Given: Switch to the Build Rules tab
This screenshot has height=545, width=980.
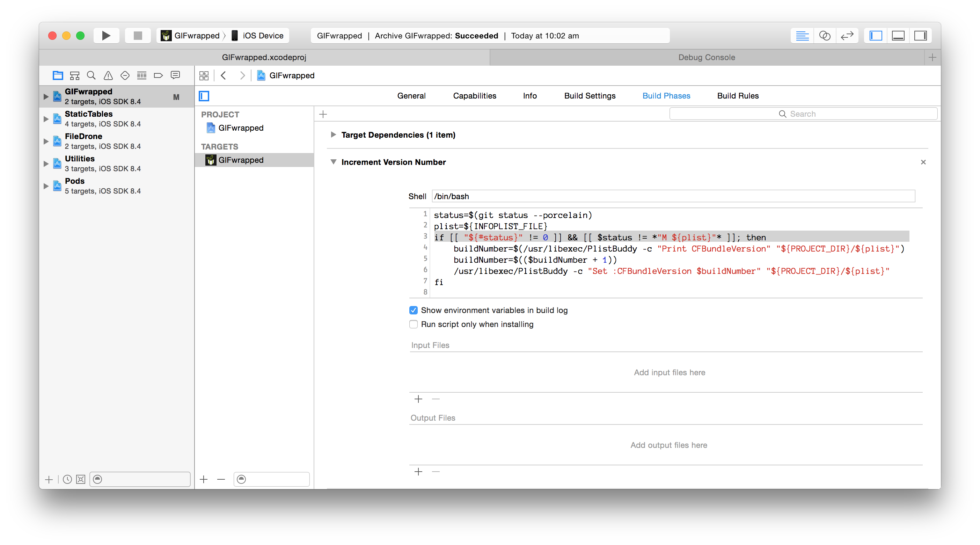Looking at the screenshot, I should (738, 96).
